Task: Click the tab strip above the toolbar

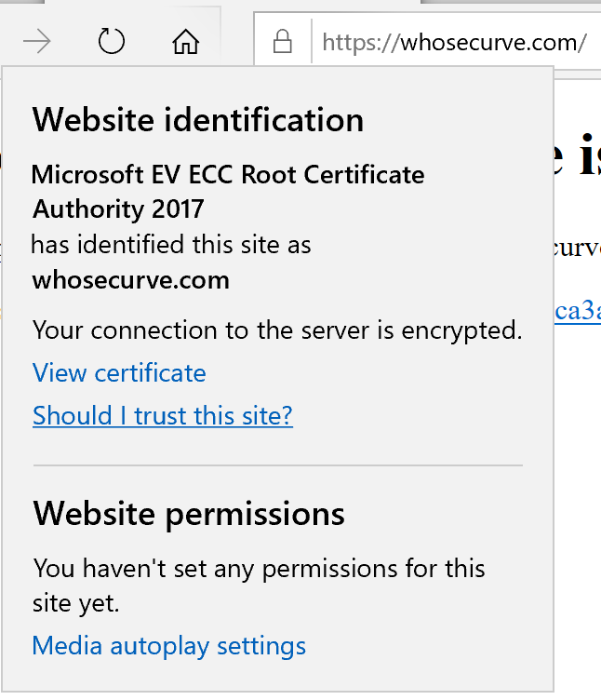Action: pos(326,3)
